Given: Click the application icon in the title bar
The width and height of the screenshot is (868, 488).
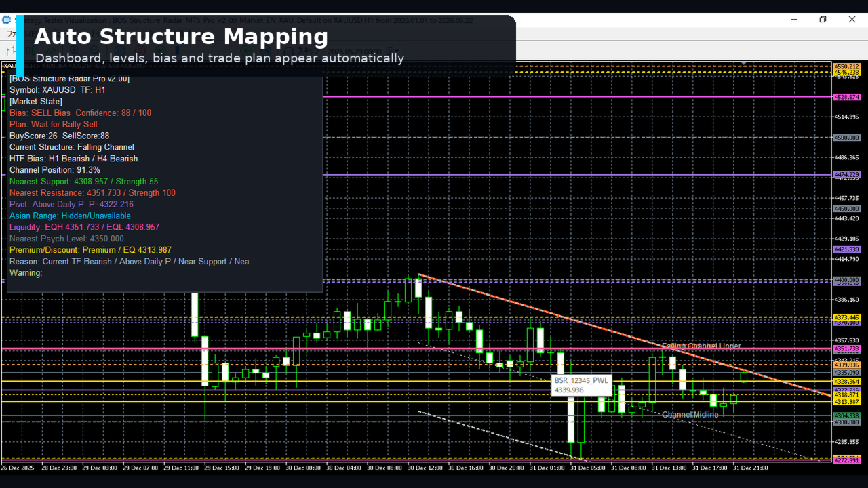Looking at the screenshot, I should (x=7, y=20).
